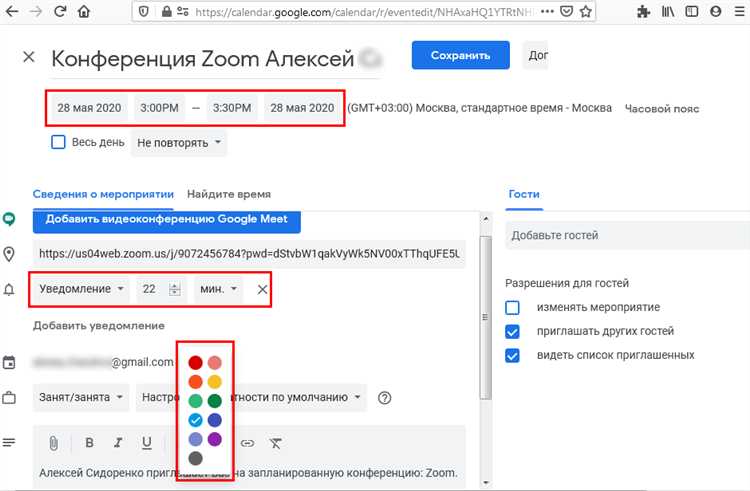
Task: Click the browser address bar URL
Action: [x=364, y=11]
